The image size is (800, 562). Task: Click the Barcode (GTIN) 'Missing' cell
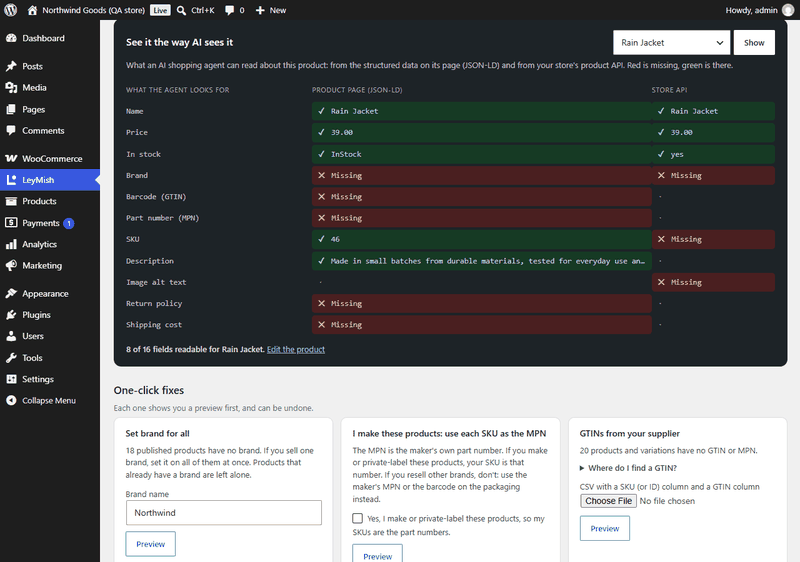coord(482,197)
